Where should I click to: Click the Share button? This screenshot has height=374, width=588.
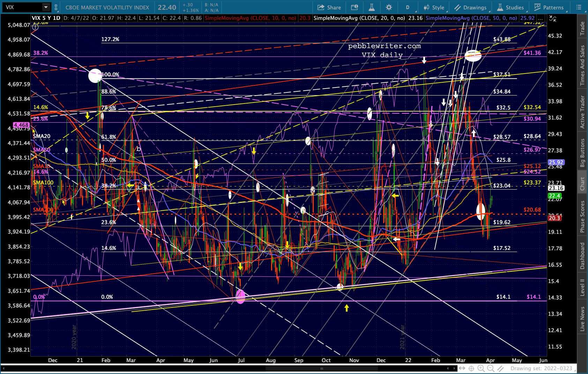point(329,7)
